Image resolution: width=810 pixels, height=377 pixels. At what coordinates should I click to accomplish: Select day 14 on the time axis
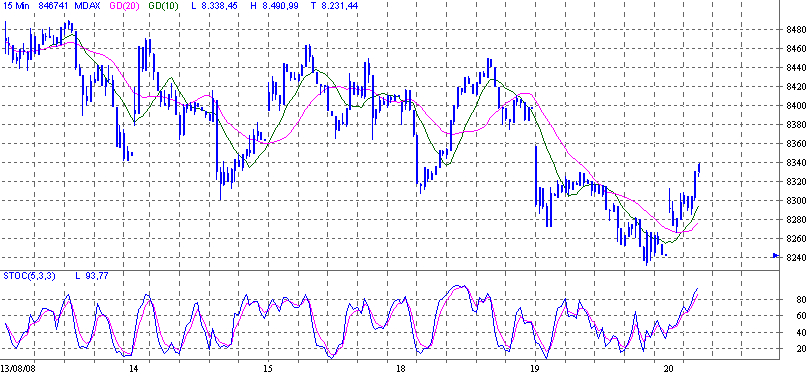(134, 369)
